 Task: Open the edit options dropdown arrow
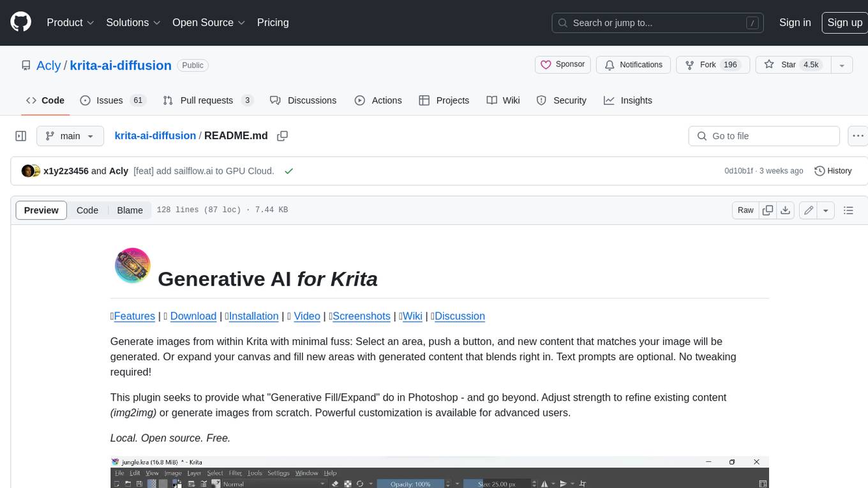click(x=826, y=210)
